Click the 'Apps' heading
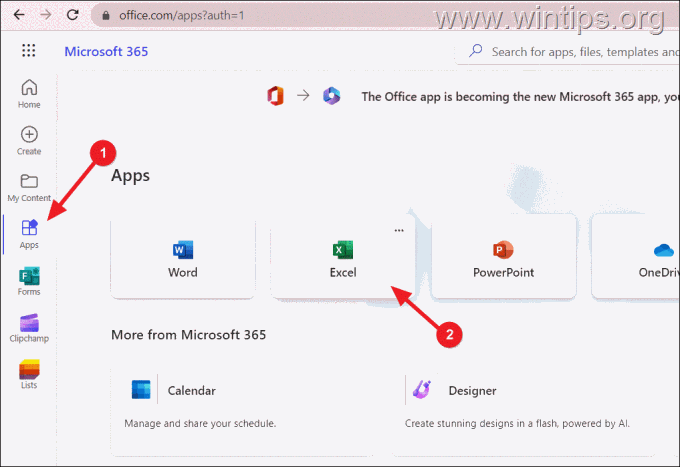This screenshot has width=680, height=467. pyautogui.click(x=131, y=176)
